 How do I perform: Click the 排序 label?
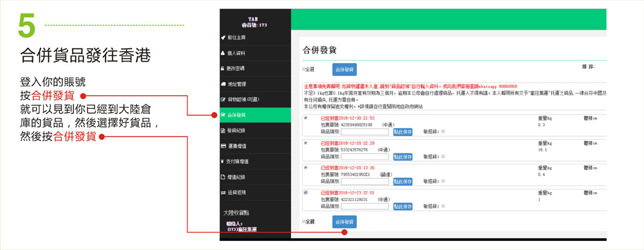(x=589, y=66)
